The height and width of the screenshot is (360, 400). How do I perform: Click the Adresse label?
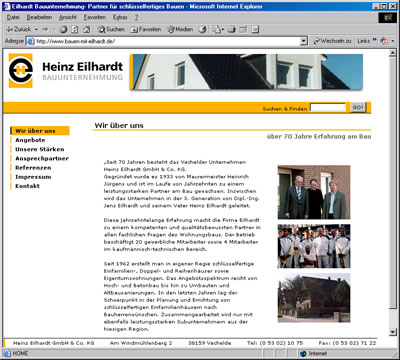pyautogui.click(x=14, y=41)
